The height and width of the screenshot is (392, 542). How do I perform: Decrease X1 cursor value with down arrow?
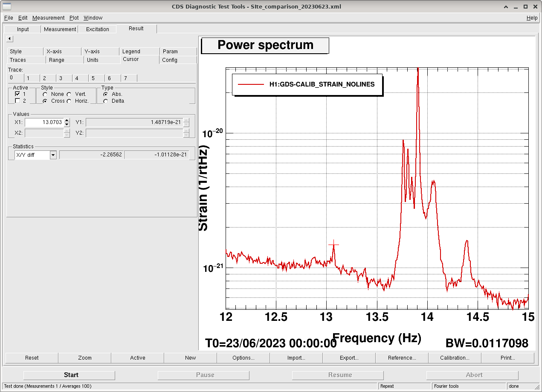(67, 124)
